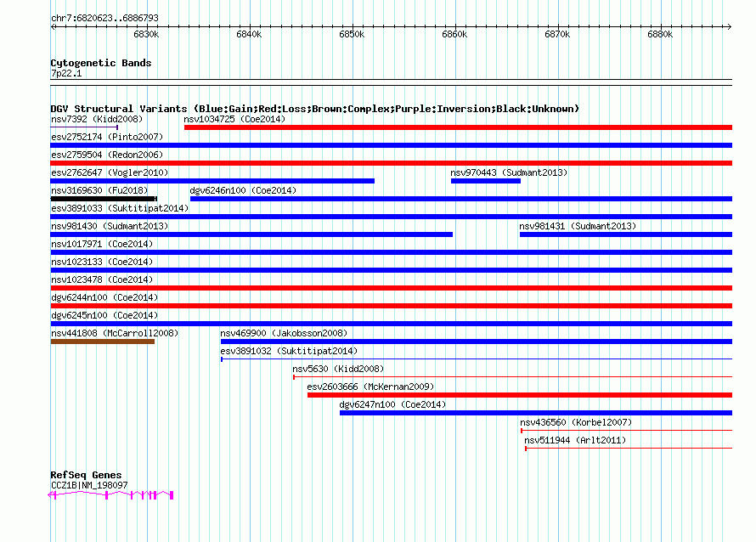Click the 6850k ruler position marker
Image resolution: width=756 pixels, height=542 pixels.
click(x=352, y=35)
